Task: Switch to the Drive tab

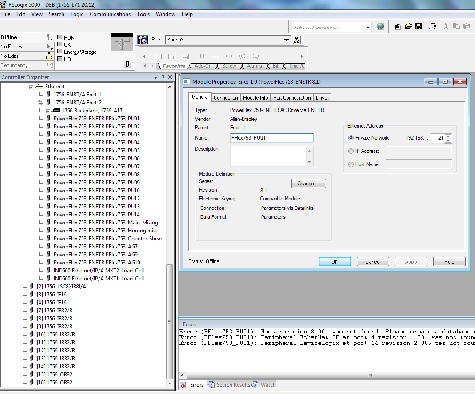Action: point(322,97)
